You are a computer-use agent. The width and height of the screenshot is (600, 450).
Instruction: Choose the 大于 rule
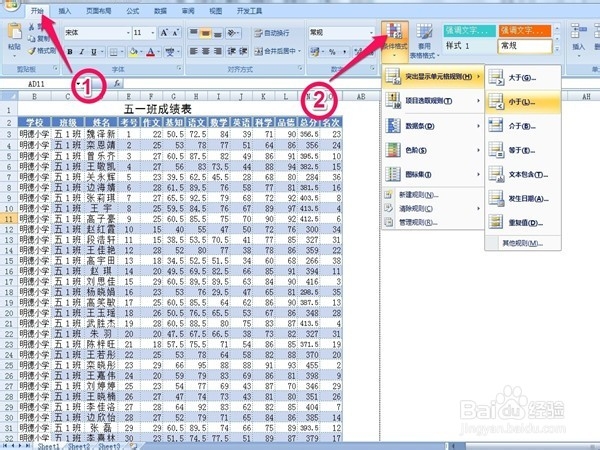pos(523,78)
